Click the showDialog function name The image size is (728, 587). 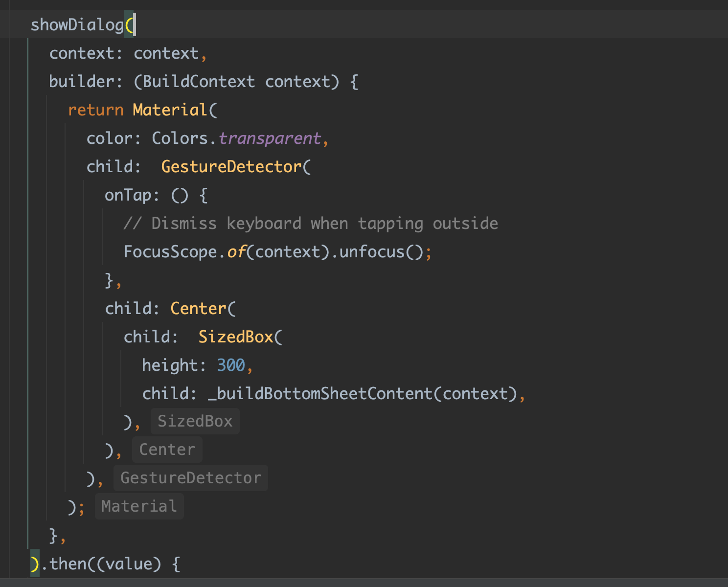coord(77,25)
